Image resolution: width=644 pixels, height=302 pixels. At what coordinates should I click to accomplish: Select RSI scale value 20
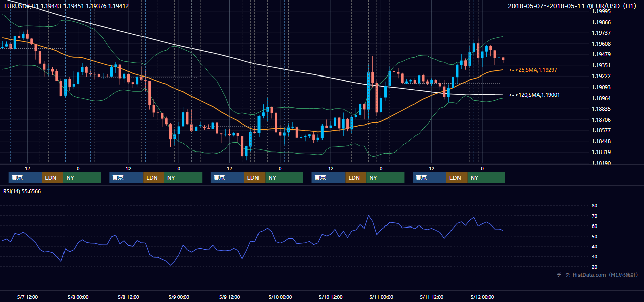tap(594, 267)
